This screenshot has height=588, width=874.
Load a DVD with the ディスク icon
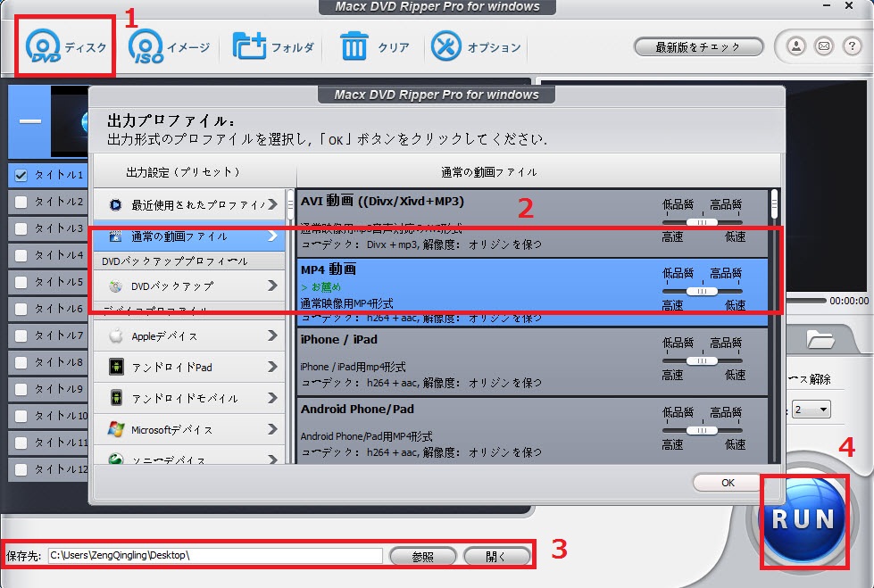(43, 46)
